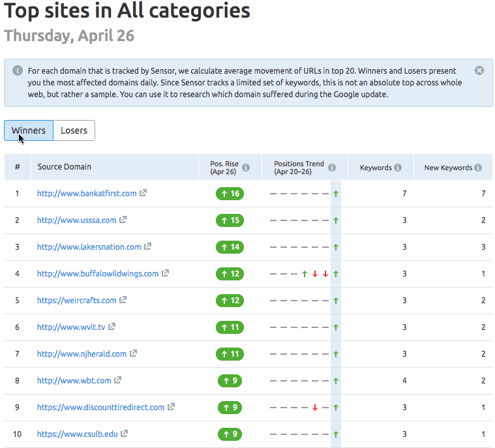Open external link icon next to bankatfirst.com

tap(143, 193)
